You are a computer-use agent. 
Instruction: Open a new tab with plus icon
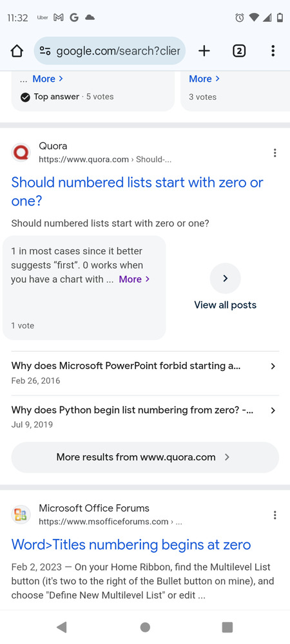tap(204, 51)
